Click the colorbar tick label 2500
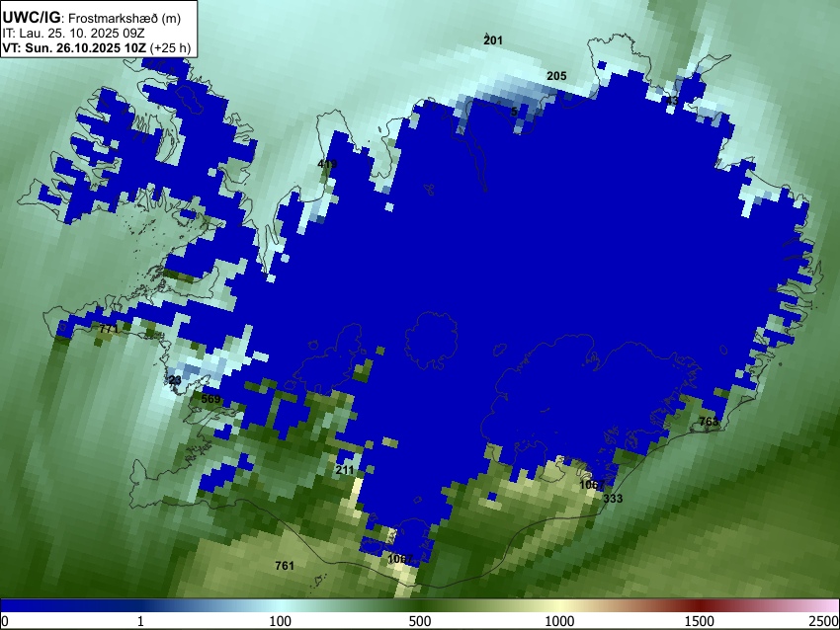Viewport: 840px width, 630px height. (x=824, y=621)
